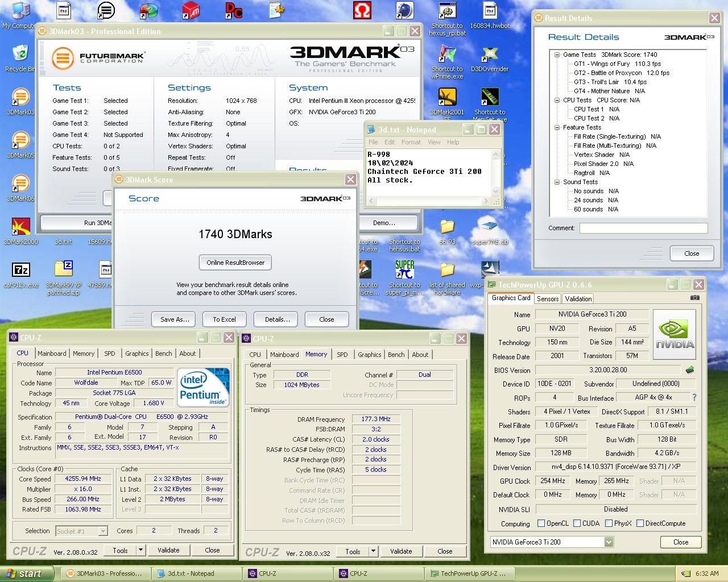Screen dimensions: 728x582
Task: Open the File menu in Notepad
Action: tap(373, 142)
